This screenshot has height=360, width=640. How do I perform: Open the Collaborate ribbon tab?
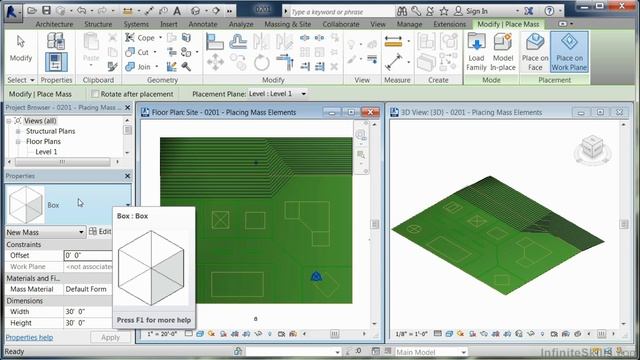point(341,24)
